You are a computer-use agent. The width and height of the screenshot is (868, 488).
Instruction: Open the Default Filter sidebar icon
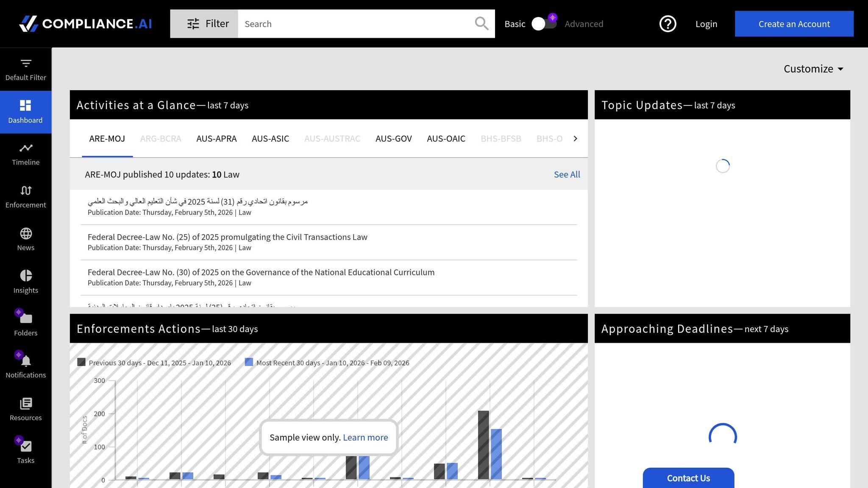26,64
